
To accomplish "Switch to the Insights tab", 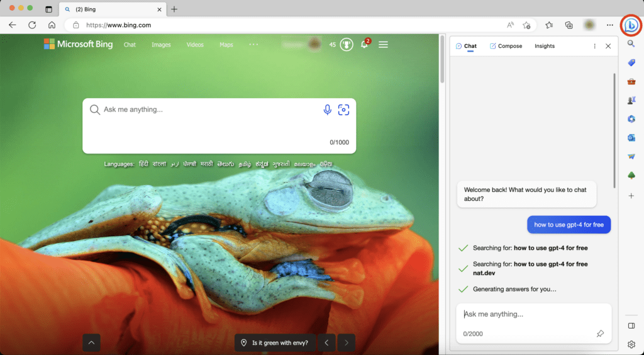I will tap(545, 46).
